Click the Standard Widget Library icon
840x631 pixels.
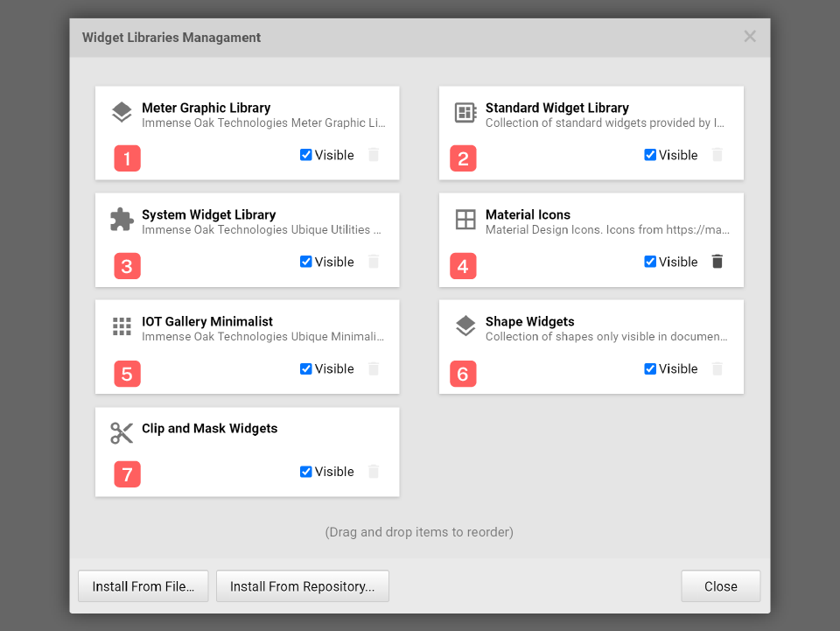[x=465, y=113]
